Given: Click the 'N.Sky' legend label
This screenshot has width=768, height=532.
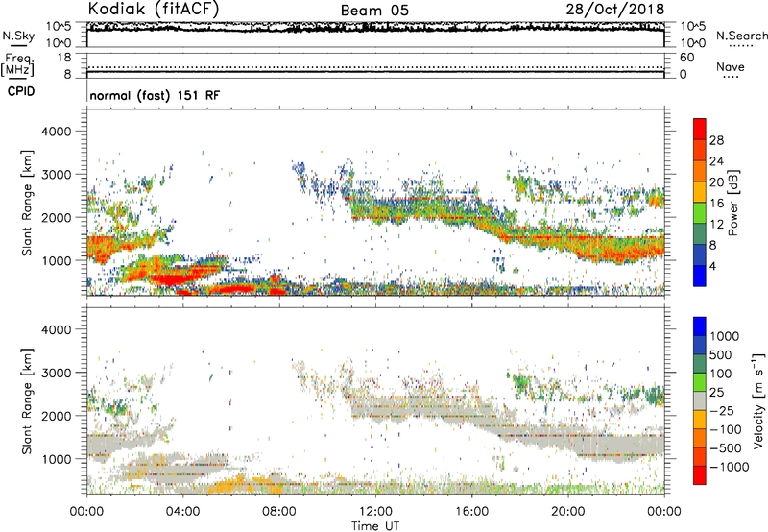Looking at the screenshot, I should (x=18, y=36).
